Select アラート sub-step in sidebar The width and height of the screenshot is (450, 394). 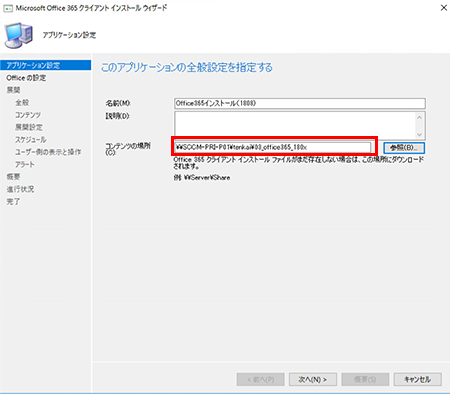click(x=25, y=164)
